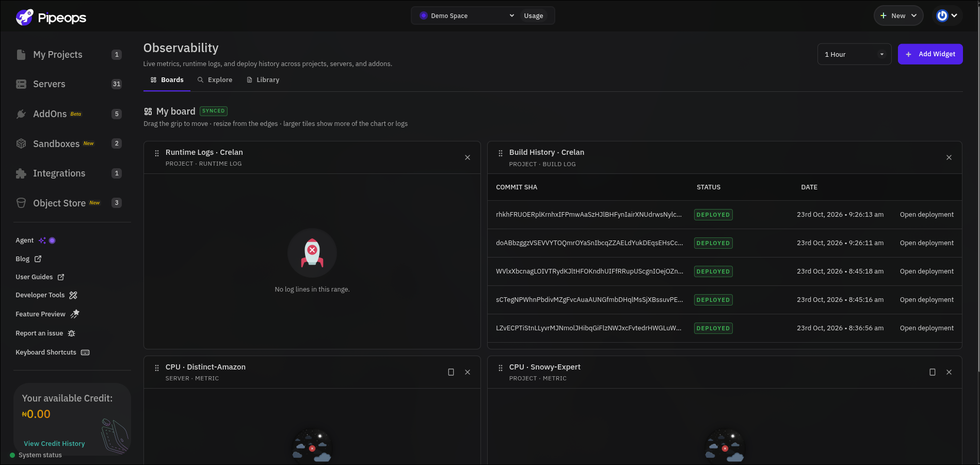The width and height of the screenshot is (980, 465).
Task: View Credit History link
Action: 54,444
